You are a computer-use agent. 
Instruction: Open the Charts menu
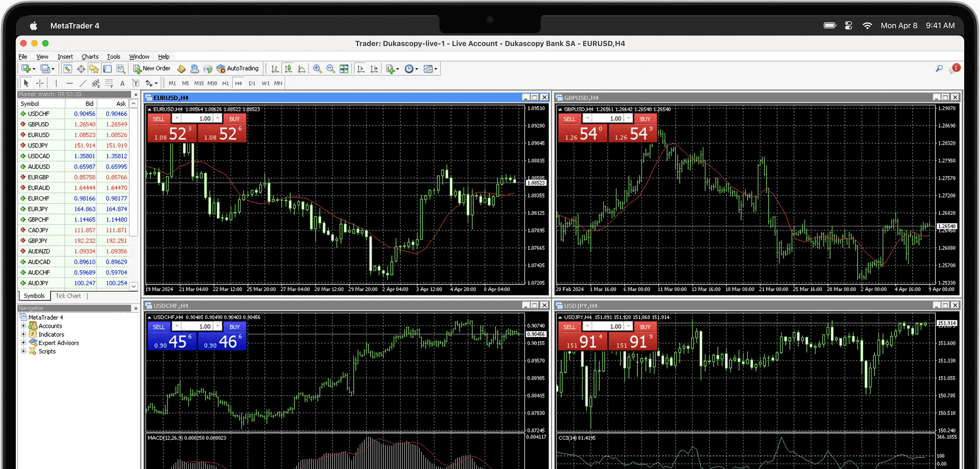[90, 57]
